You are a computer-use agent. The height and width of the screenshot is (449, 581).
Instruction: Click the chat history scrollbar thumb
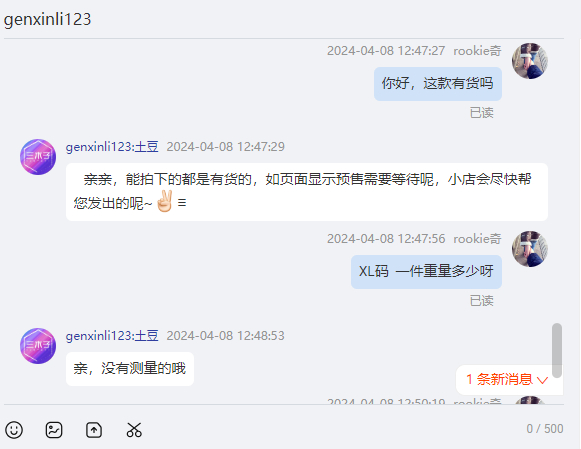[557, 350]
